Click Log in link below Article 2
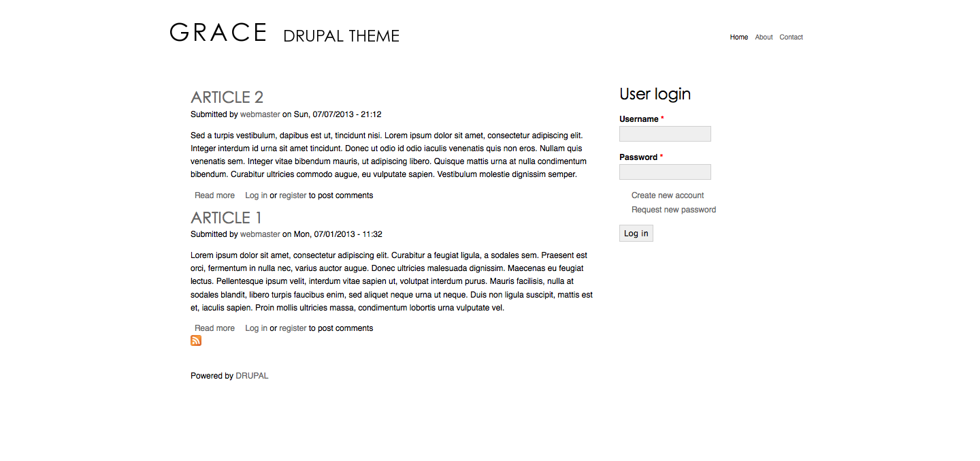 coord(256,195)
